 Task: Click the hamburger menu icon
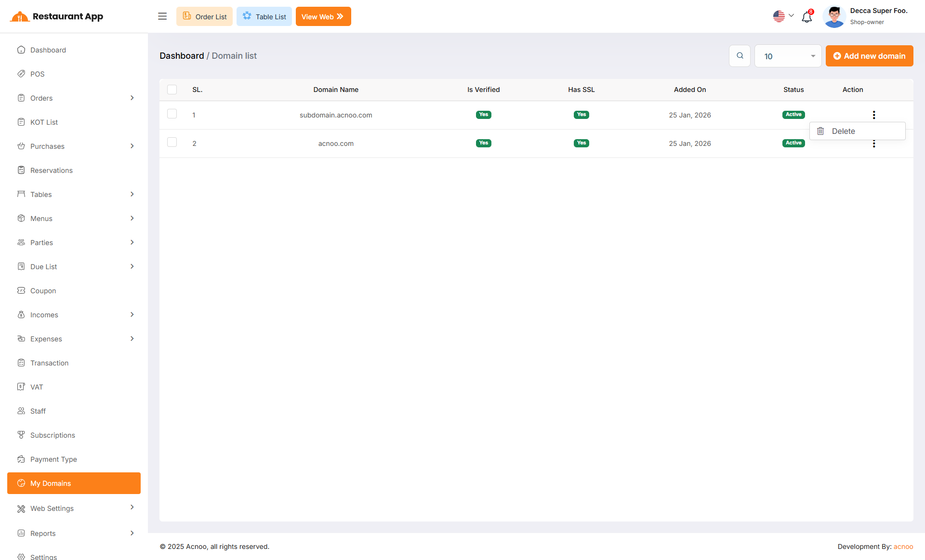(x=162, y=16)
